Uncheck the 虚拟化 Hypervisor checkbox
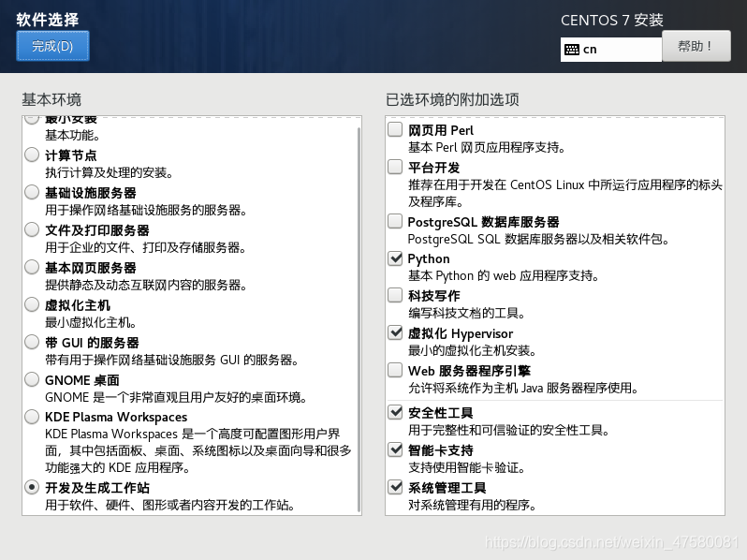 (395, 332)
